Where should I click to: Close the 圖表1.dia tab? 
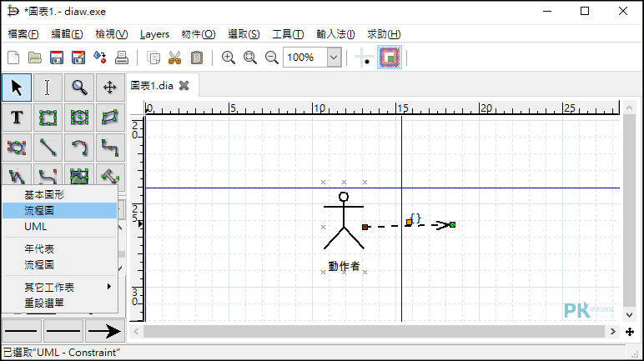[x=184, y=85]
